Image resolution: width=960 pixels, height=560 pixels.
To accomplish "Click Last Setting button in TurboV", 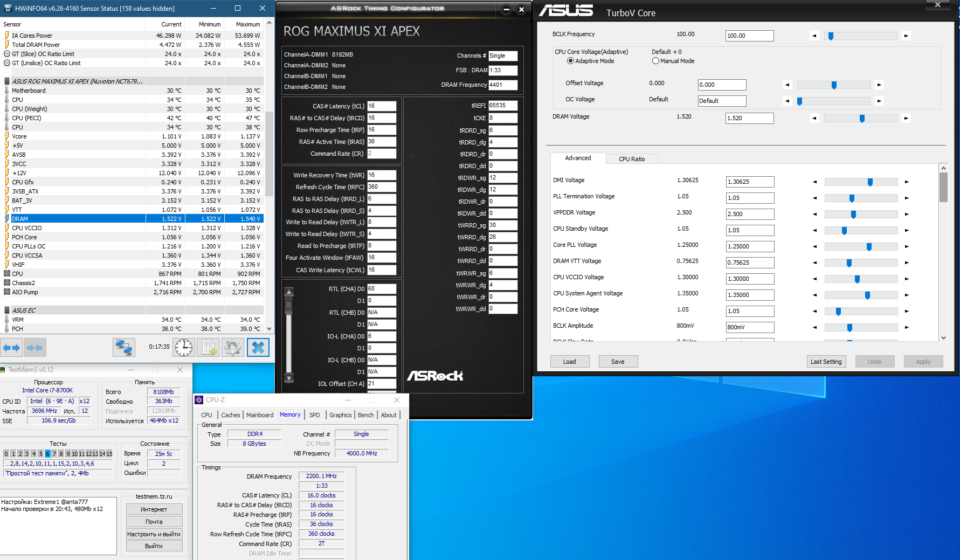I will pos(826,362).
